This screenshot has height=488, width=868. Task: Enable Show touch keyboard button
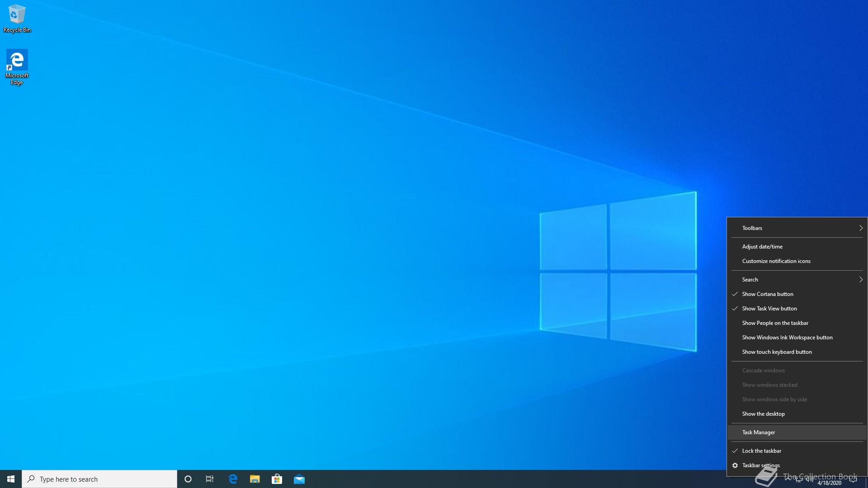tap(797, 352)
